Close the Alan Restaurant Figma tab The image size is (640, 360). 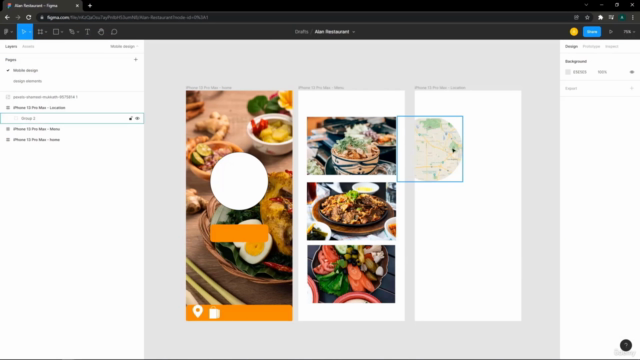pos(77,6)
